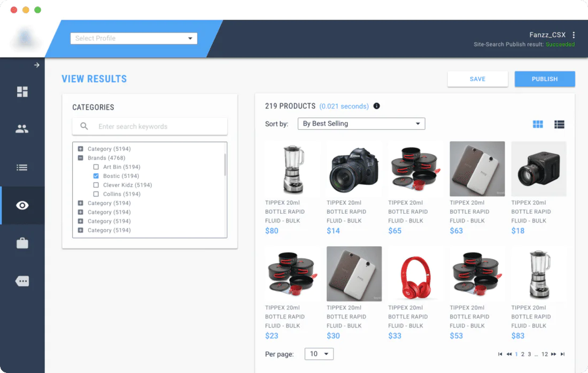Screen dimensions: 588x373
Task: Select the Bostic (5194) label text
Action: coord(121,176)
